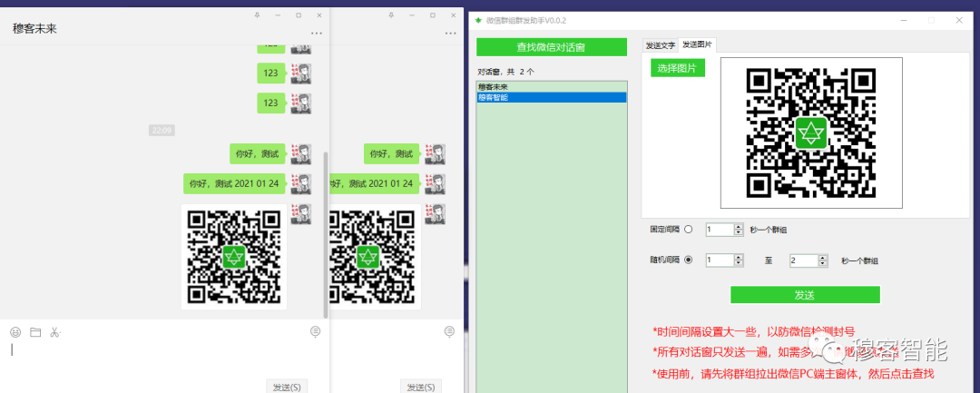980x393 pixels.
Task: Click the 对话窗，共 2 个 label
Action: (x=506, y=72)
